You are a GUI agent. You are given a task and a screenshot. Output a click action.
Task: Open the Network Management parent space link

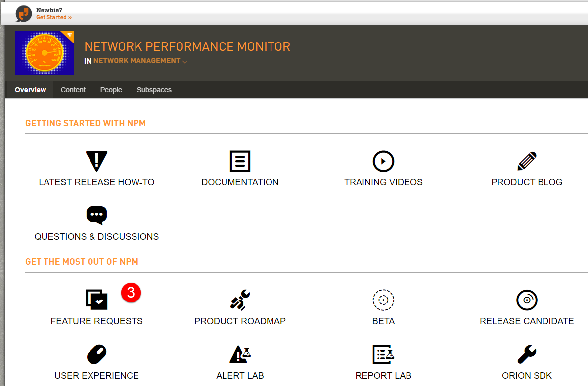point(137,61)
